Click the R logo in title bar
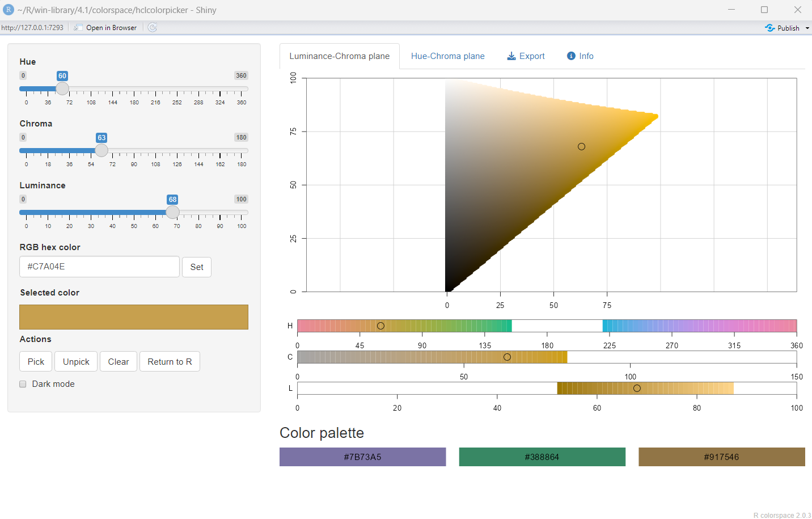Screen dimensions: 812x519 [9, 10]
